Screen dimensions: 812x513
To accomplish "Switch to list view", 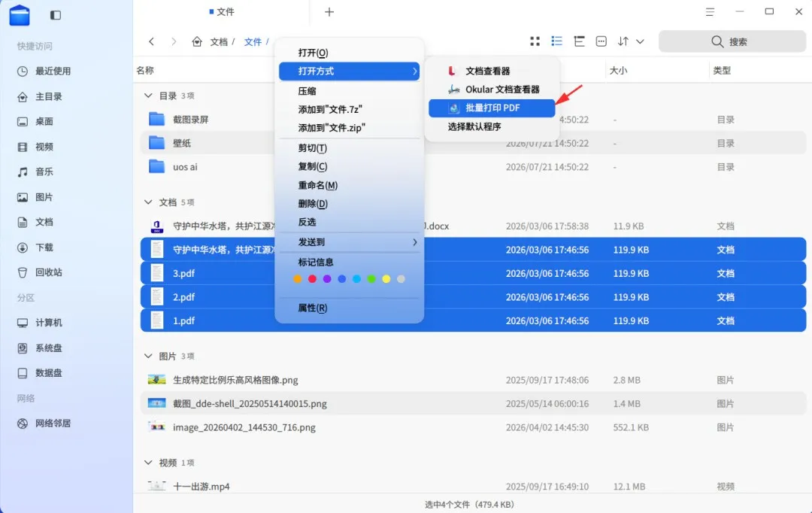I will click(556, 41).
